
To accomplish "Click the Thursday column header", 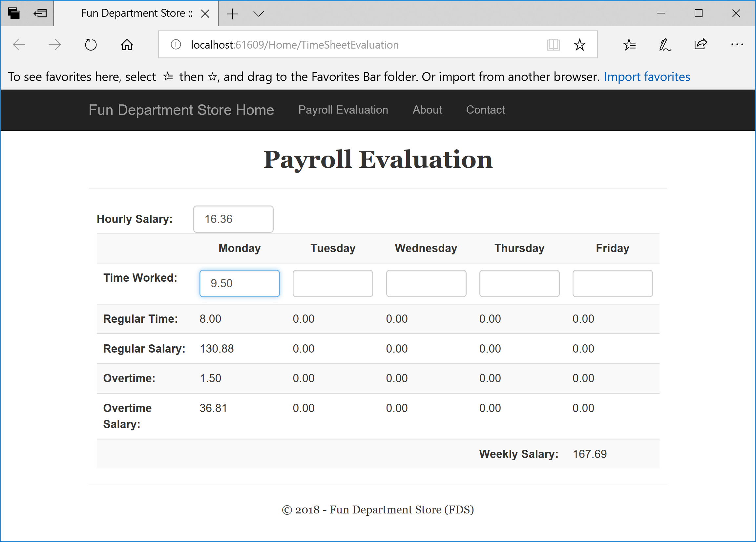I will click(x=519, y=248).
